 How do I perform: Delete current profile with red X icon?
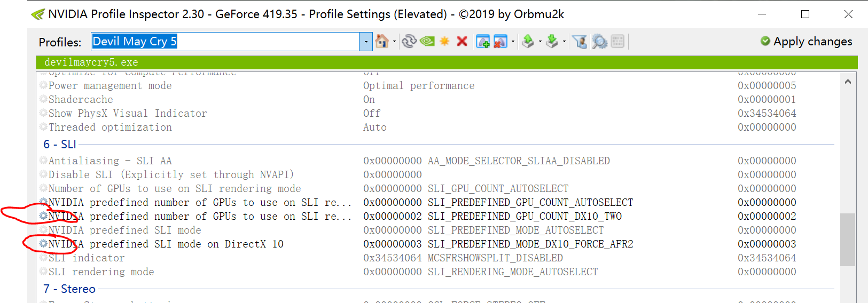point(462,41)
